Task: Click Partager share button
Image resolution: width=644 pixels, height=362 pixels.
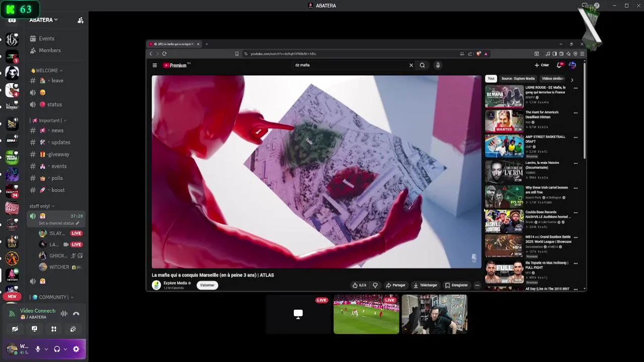Action: (x=395, y=285)
